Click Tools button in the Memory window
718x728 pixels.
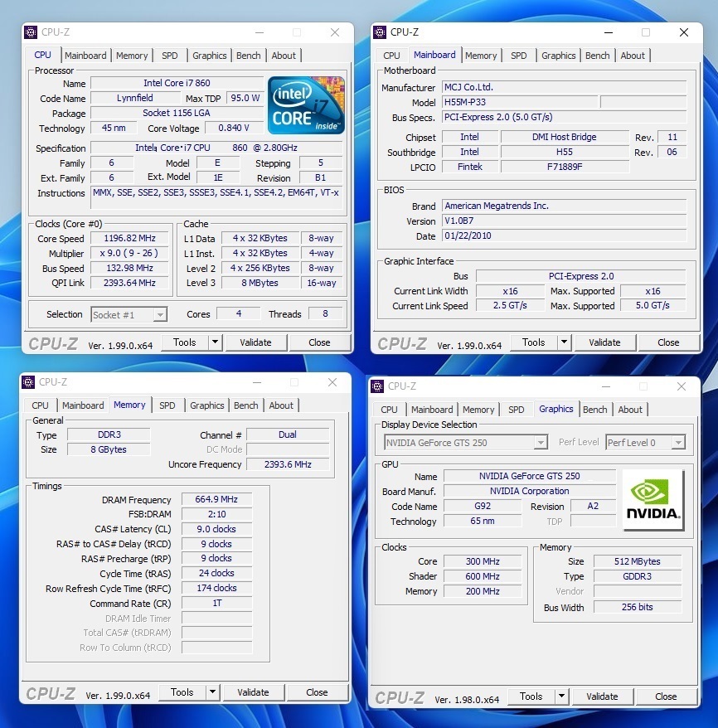[x=182, y=692]
